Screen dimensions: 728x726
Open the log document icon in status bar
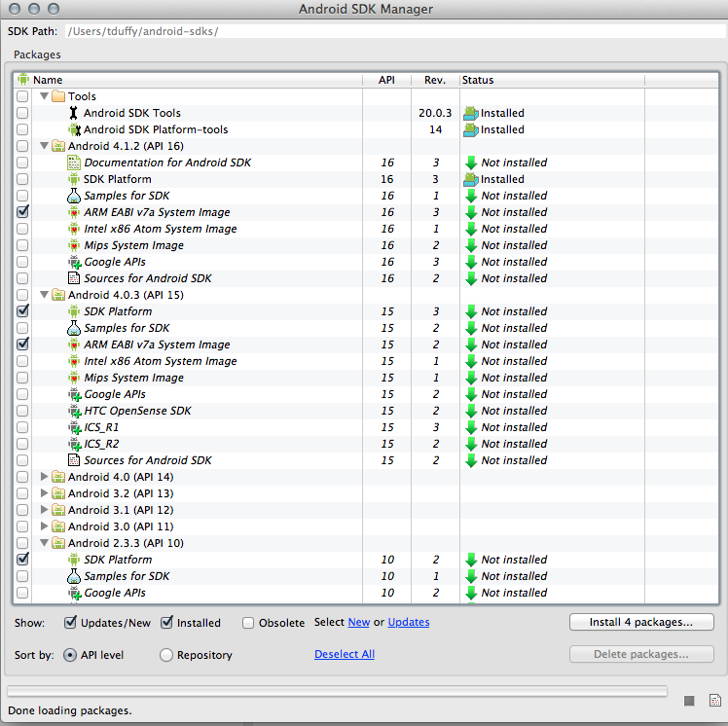click(x=715, y=700)
